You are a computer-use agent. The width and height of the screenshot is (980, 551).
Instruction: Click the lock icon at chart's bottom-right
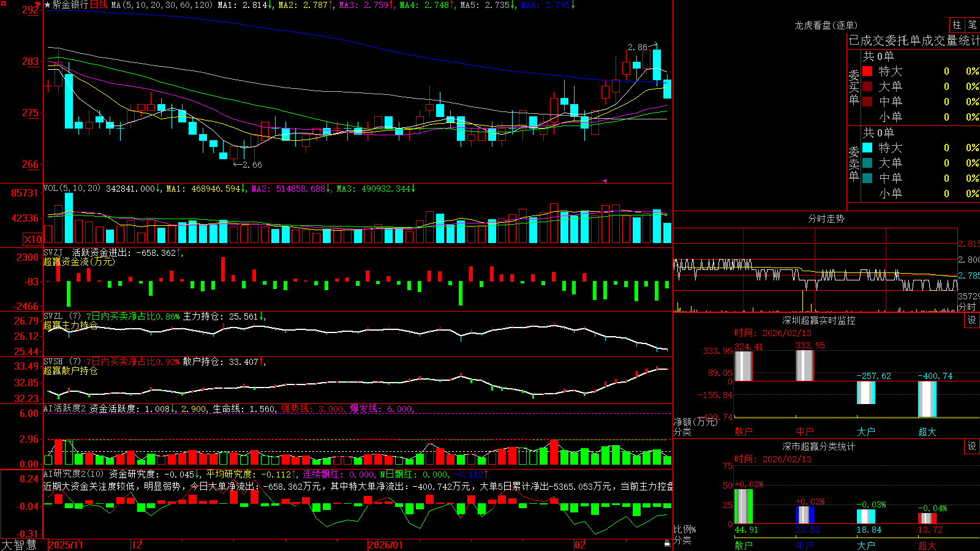point(667,544)
